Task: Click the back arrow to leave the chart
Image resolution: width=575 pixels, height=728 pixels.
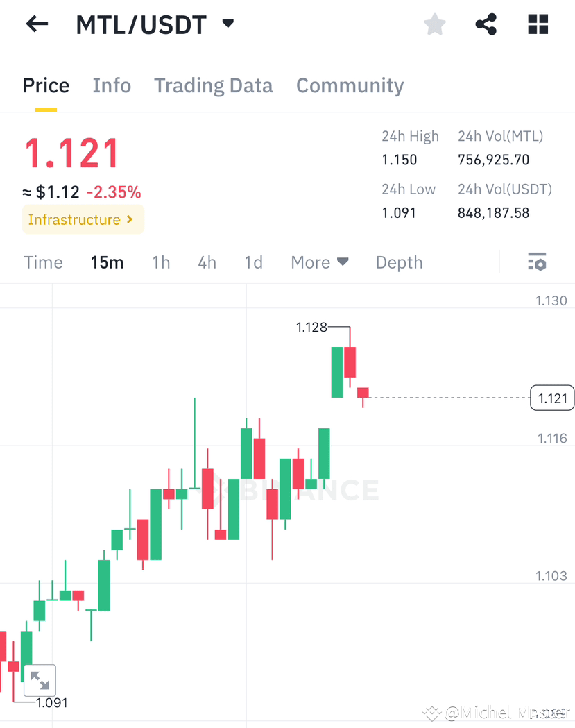Action: tap(36, 24)
